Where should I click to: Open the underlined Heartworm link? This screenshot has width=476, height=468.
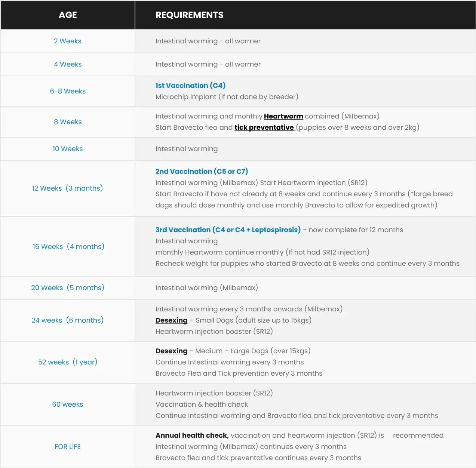pyautogui.click(x=283, y=116)
